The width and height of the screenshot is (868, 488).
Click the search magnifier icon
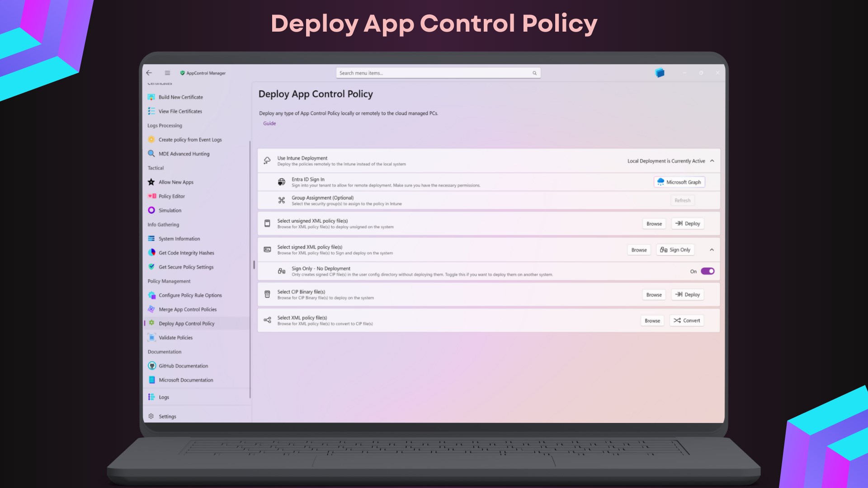pos(534,73)
